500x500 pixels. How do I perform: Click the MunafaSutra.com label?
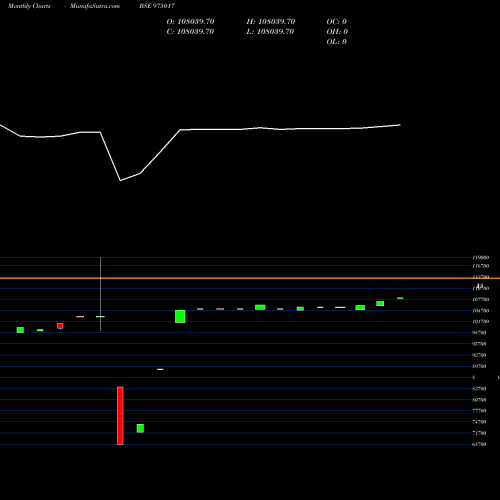pyautogui.click(x=95, y=6)
